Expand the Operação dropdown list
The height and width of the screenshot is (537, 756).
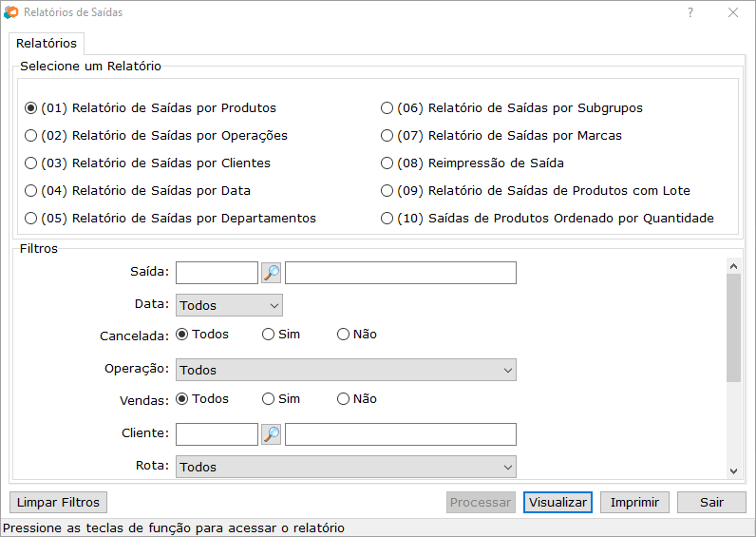(x=346, y=370)
